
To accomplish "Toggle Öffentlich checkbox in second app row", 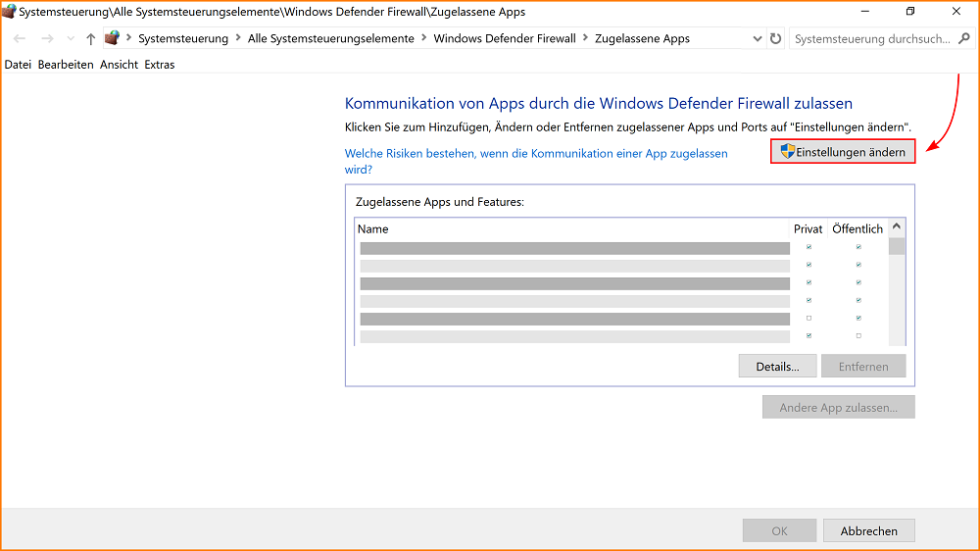I will click(x=858, y=265).
